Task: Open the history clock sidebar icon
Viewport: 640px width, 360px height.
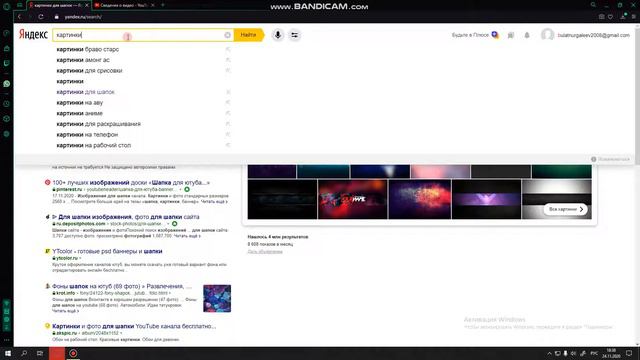Action: [7, 104]
